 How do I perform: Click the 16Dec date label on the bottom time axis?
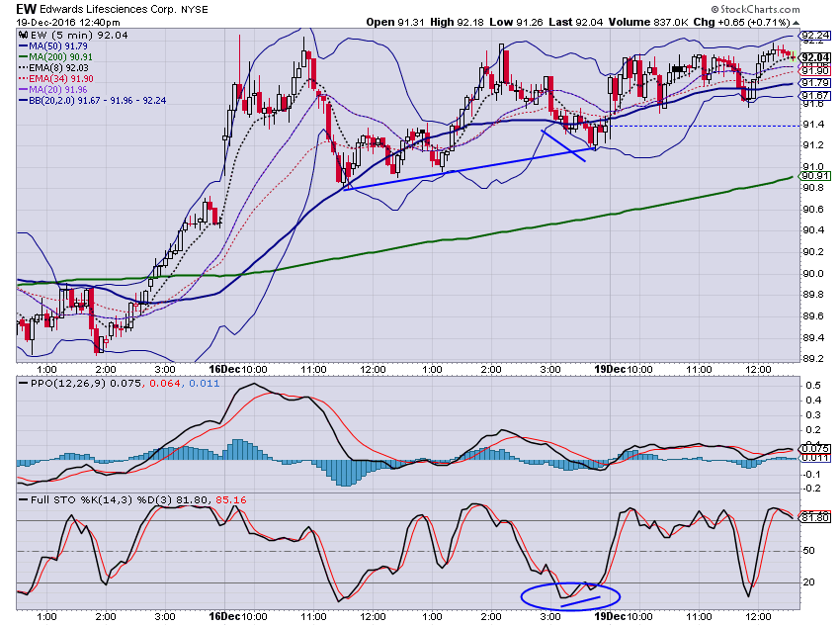224,616
